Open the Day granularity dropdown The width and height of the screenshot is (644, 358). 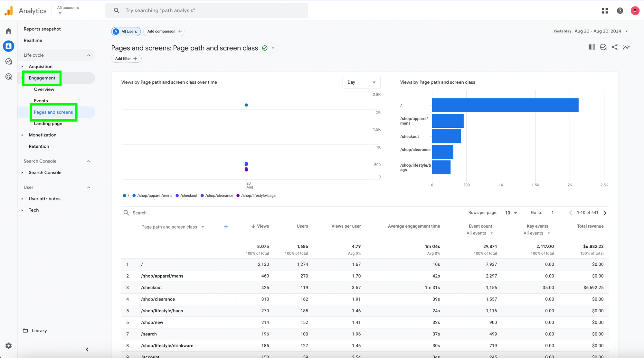[361, 82]
